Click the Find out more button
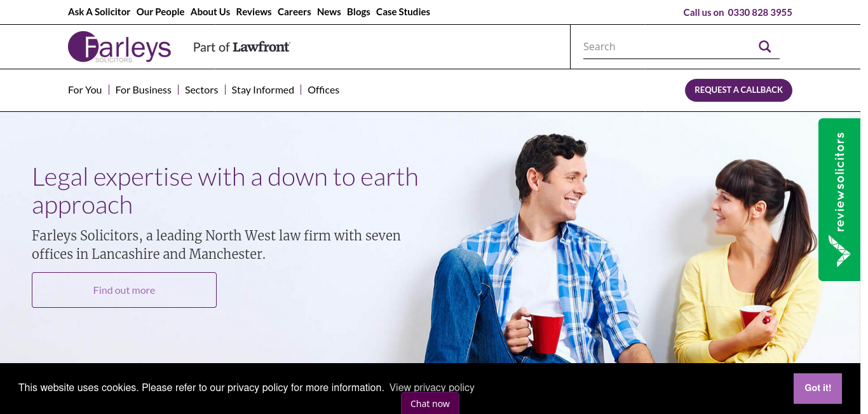The height and width of the screenshot is (414, 868). (124, 290)
